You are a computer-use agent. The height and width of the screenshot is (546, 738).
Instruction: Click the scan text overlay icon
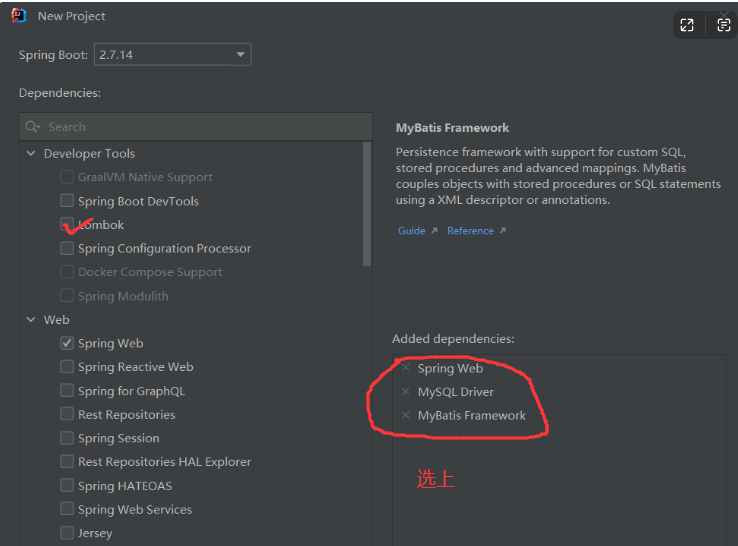click(723, 25)
